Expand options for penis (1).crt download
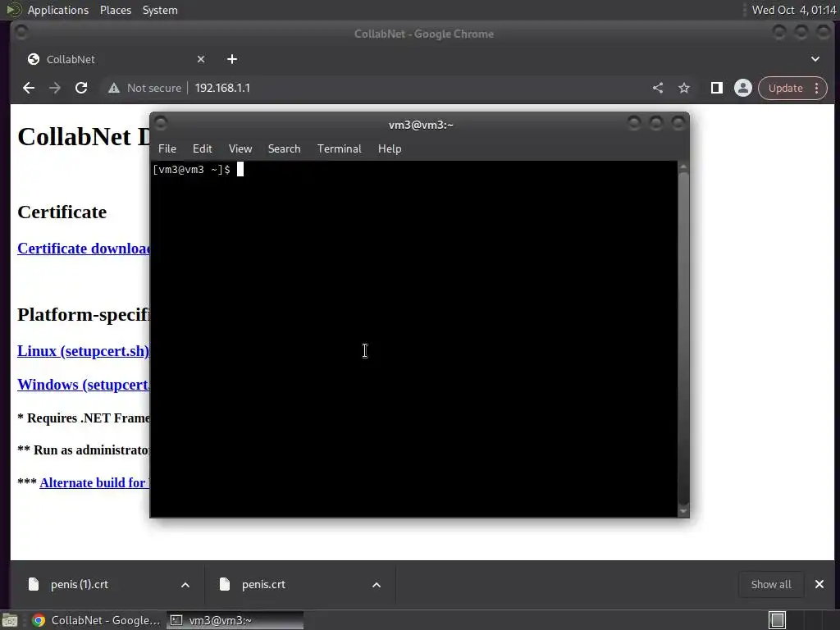The height and width of the screenshot is (630, 840). (x=185, y=585)
